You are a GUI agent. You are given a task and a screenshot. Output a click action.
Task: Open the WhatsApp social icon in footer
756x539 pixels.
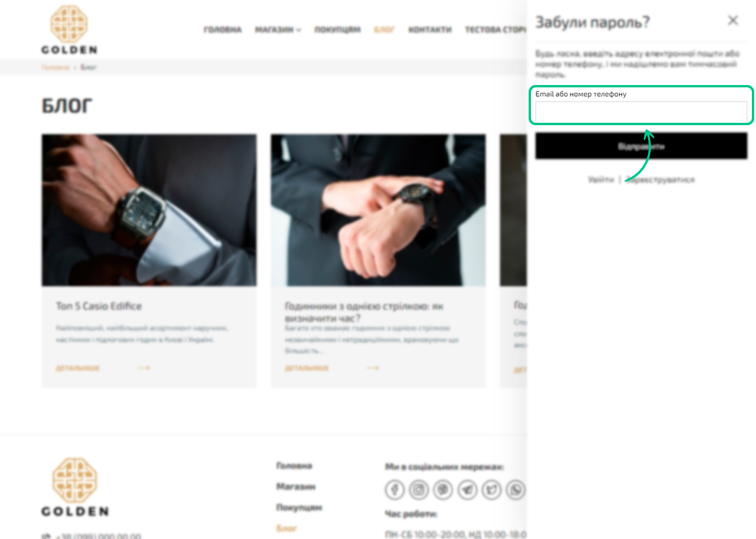[516, 489]
